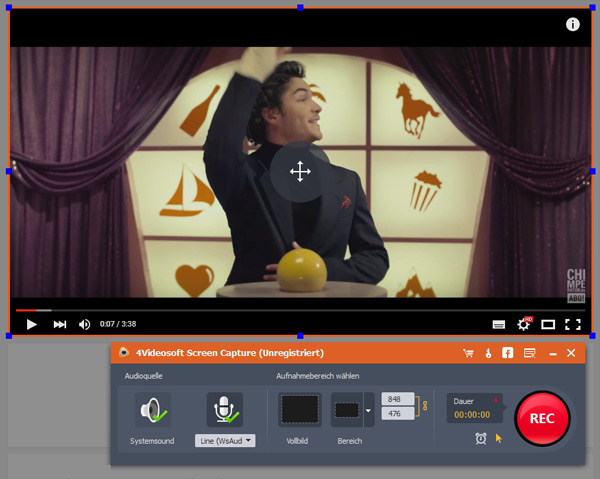This screenshot has width=600, height=479.
Task: Select Bereich custom region recording
Action: [347, 410]
